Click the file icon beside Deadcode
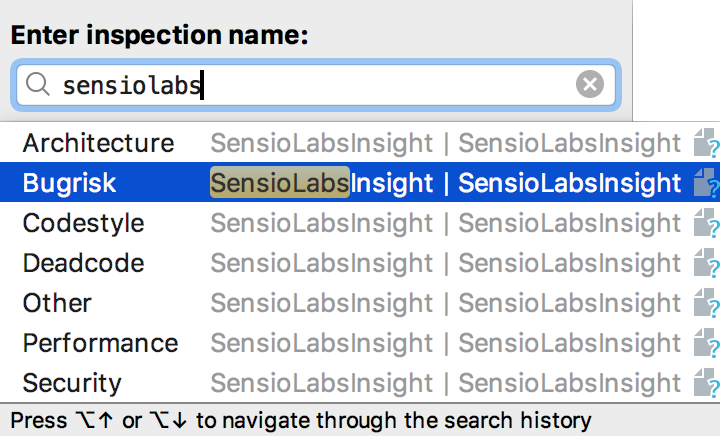 706,264
